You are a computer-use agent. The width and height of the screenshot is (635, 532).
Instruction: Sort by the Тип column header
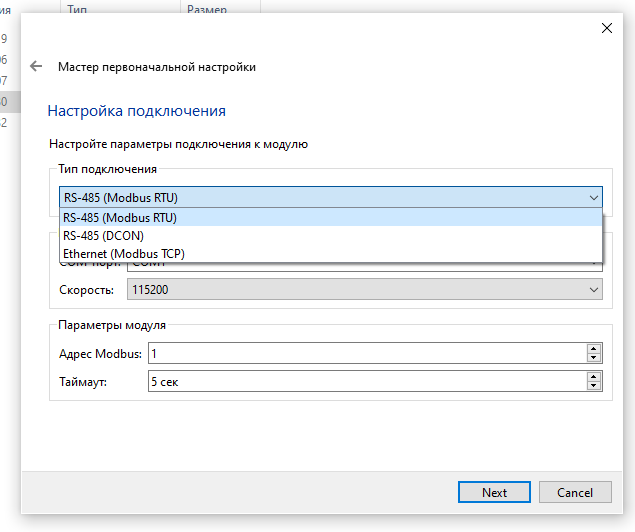pos(78,8)
